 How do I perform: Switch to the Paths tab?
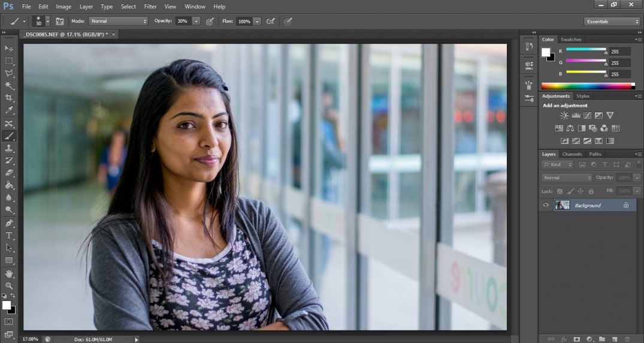coord(595,154)
